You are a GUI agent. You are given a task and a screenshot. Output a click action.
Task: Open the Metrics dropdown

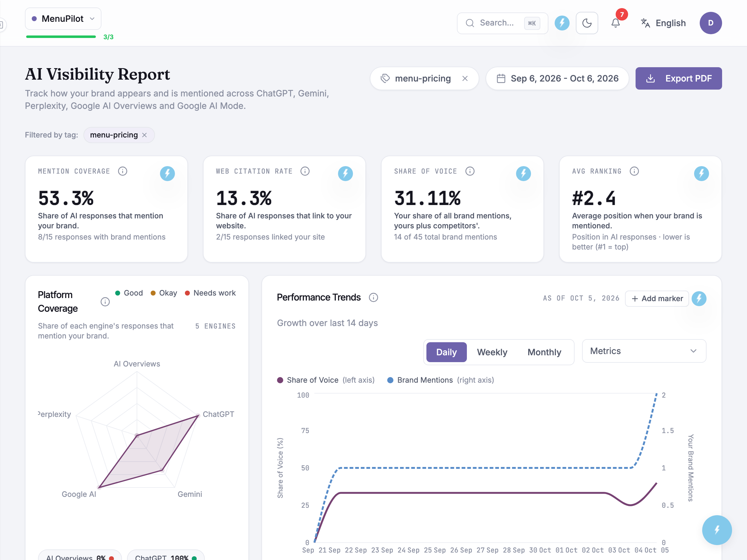click(x=644, y=351)
